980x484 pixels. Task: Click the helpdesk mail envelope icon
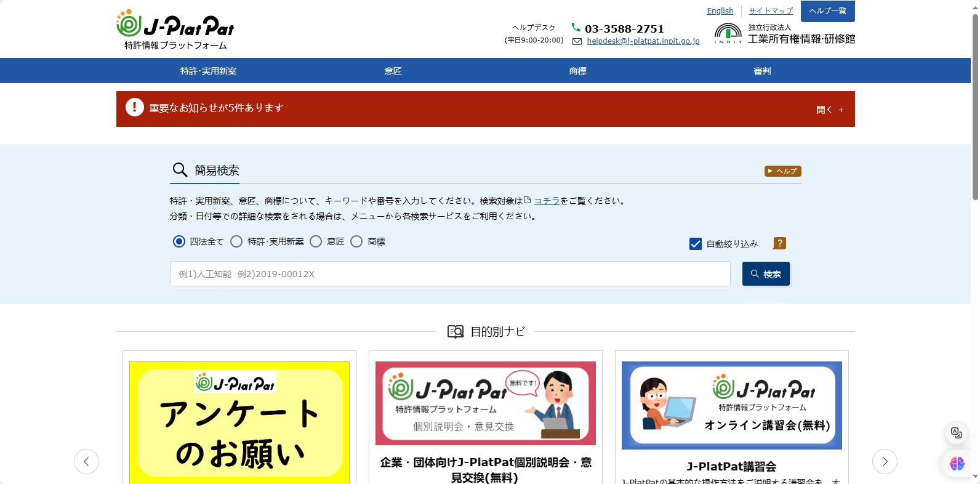click(x=577, y=41)
